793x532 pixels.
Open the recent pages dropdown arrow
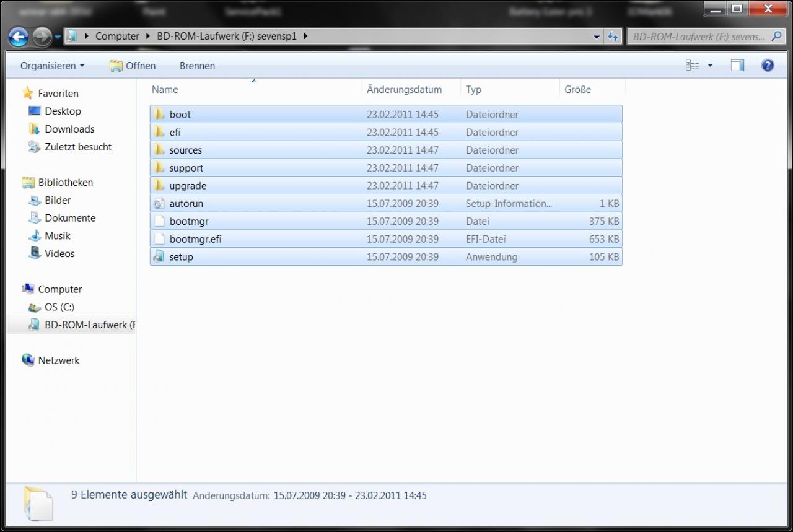point(58,37)
